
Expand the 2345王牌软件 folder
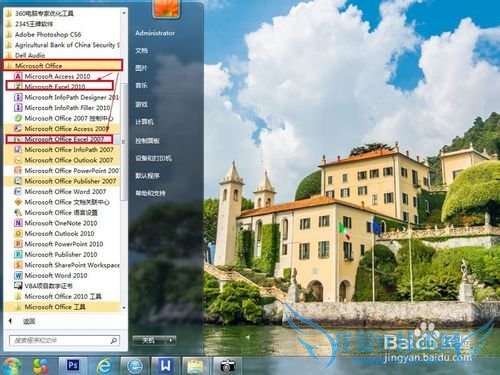coord(62,24)
